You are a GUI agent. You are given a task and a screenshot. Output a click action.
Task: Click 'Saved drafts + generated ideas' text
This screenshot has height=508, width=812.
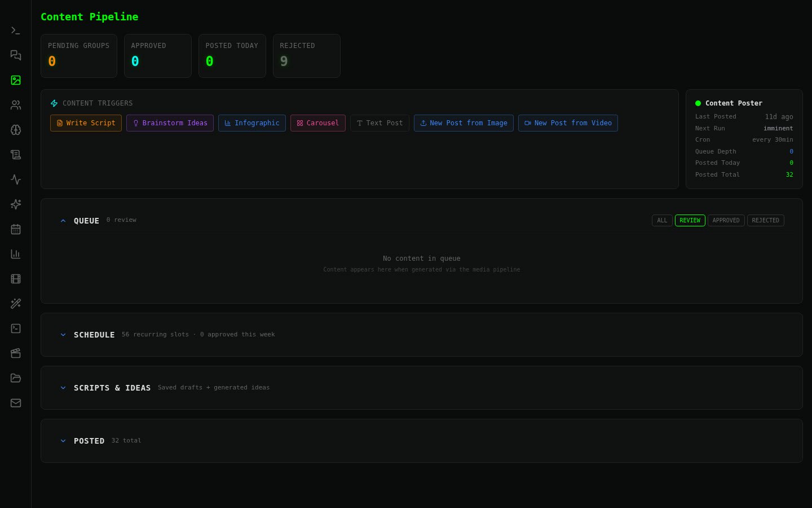[214, 388]
